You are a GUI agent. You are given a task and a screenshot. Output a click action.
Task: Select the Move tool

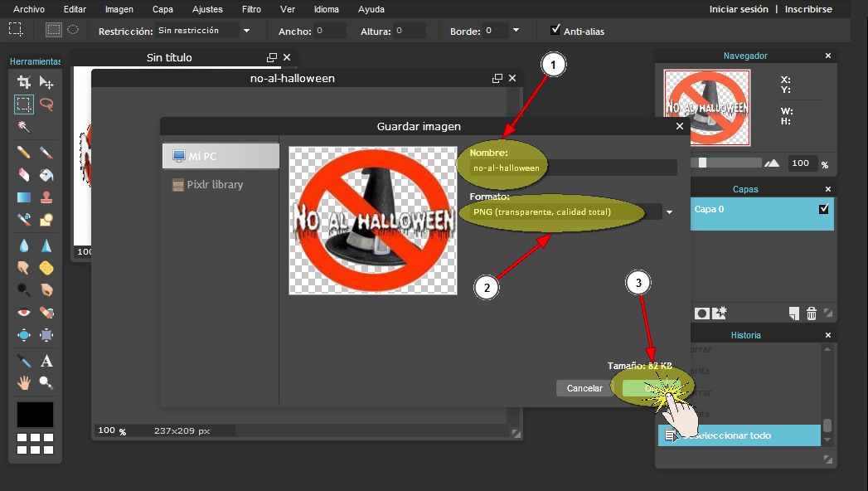coord(47,82)
